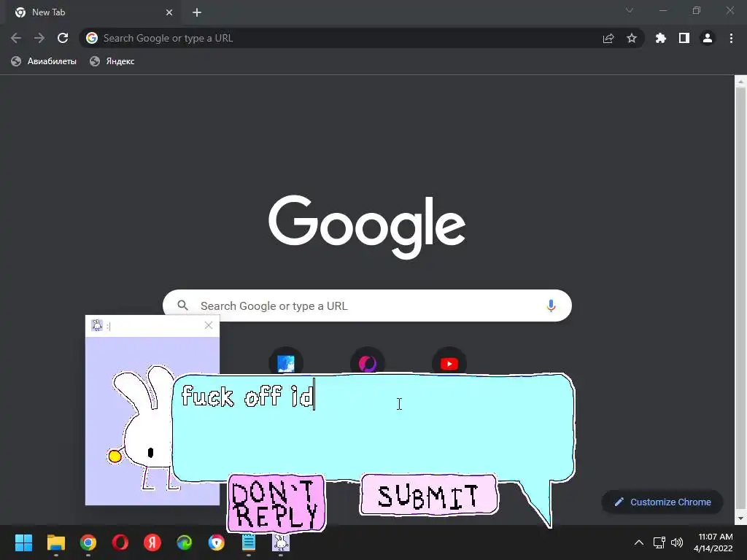Click the page scrollbar up arrow
The height and width of the screenshot is (560, 747).
pos(740,82)
